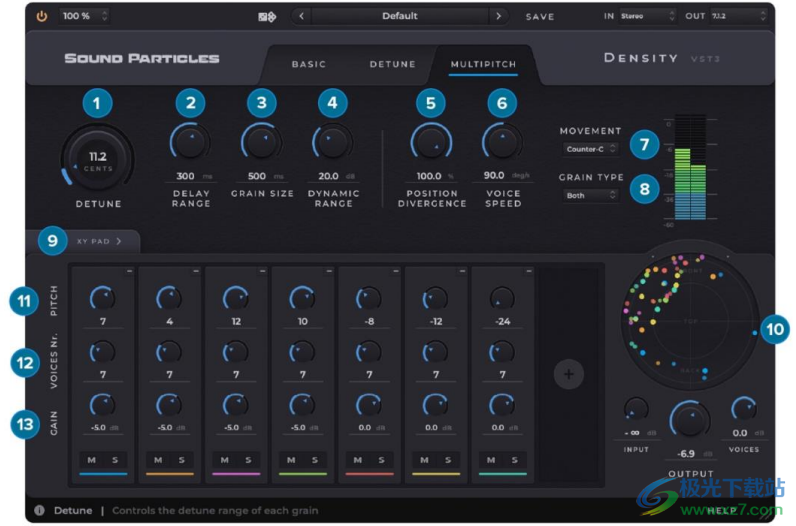Remove the pitch -24 layer
796x526 pixels.
click(529, 271)
